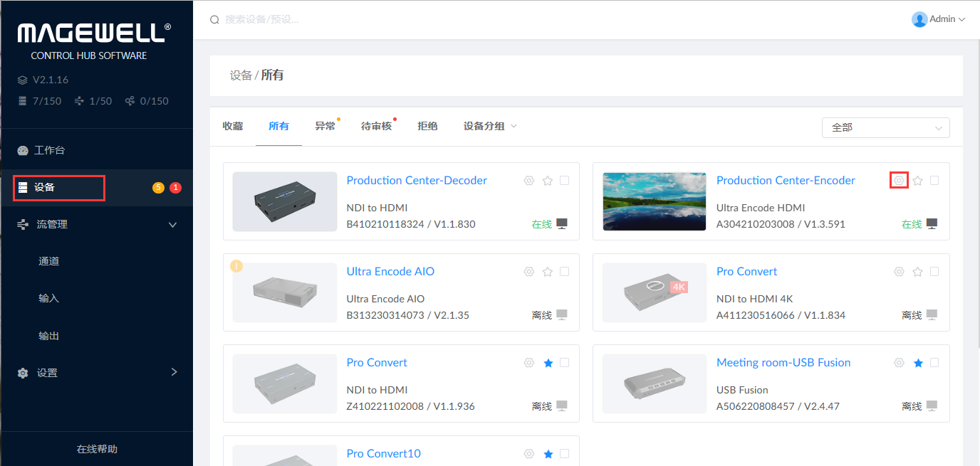
Task: Check the Pro Convert Z410221102008 checkbox
Action: [565, 363]
